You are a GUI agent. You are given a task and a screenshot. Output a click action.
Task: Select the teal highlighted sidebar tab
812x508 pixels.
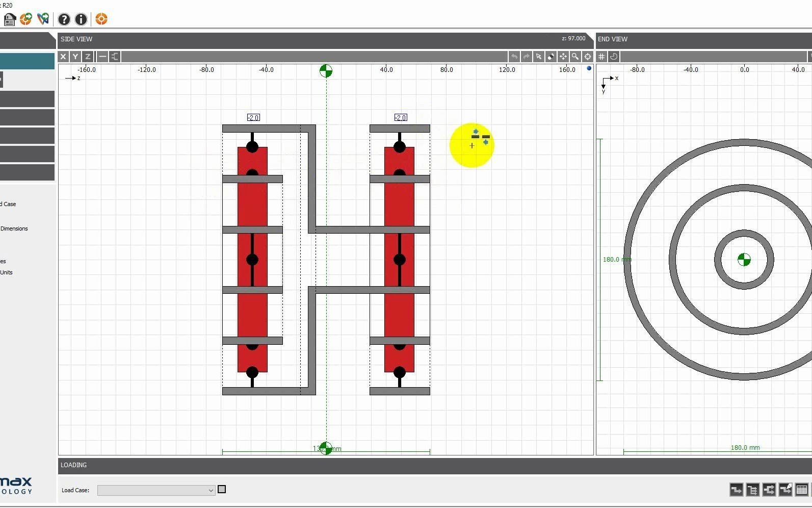[27, 61]
